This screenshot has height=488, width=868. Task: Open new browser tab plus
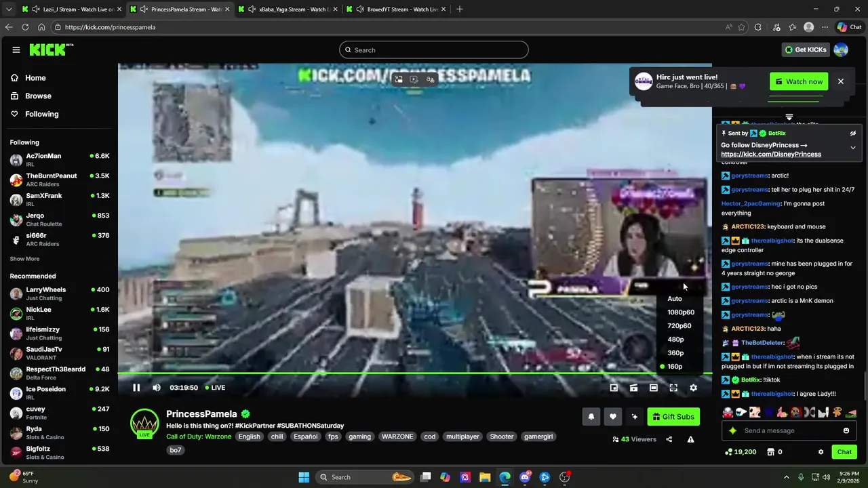pos(460,9)
